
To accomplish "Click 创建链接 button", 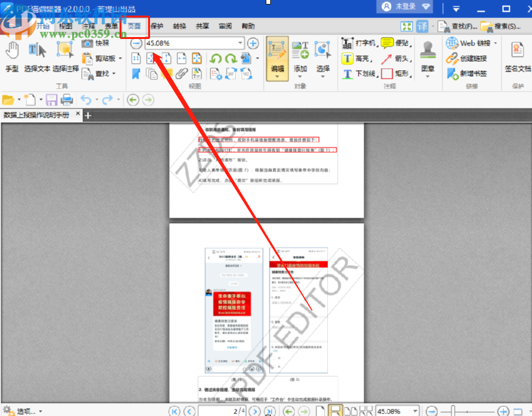I will [466, 58].
